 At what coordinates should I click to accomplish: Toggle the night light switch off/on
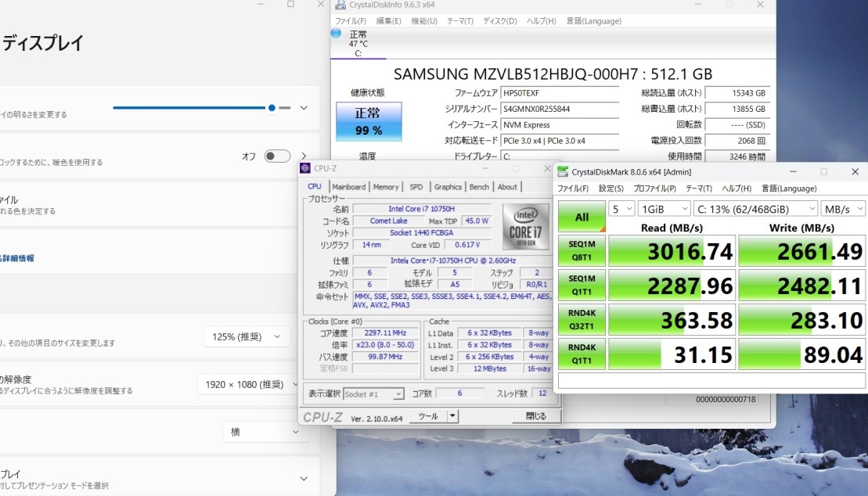click(277, 156)
